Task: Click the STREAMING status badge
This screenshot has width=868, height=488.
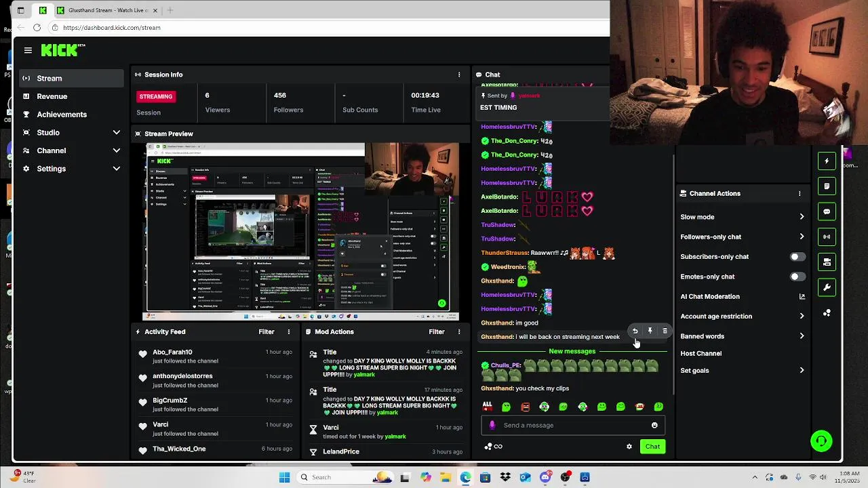Action: (x=156, y=96)
